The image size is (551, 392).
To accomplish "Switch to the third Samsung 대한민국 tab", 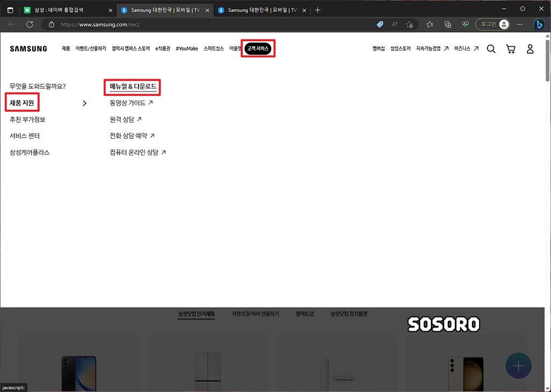I will coord(262,10).
